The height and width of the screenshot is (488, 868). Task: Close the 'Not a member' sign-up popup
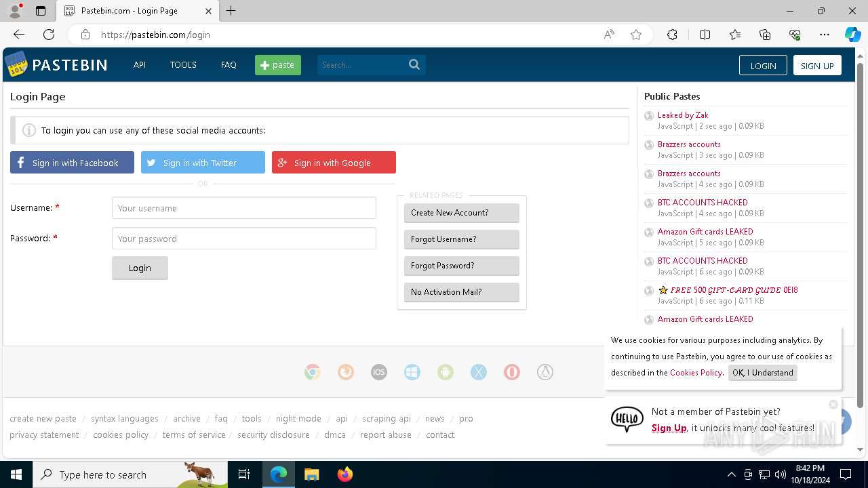tap(833, 405)
